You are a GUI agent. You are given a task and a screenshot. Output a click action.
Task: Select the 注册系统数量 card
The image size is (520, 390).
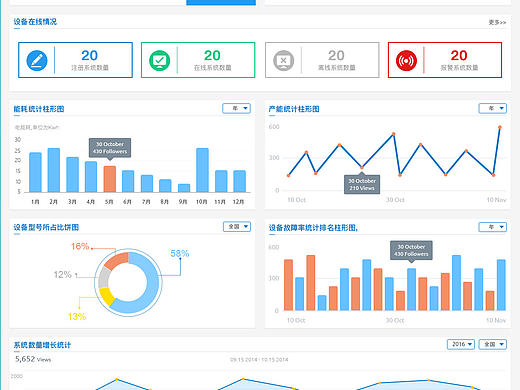(x=75, y=60)
